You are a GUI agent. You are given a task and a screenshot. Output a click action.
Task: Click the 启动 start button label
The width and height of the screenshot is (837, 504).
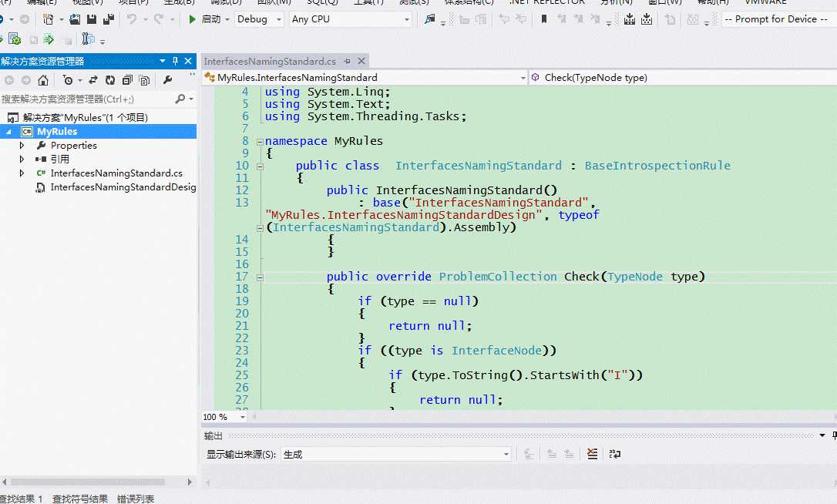pyautogui.click(x=211, y=19)
